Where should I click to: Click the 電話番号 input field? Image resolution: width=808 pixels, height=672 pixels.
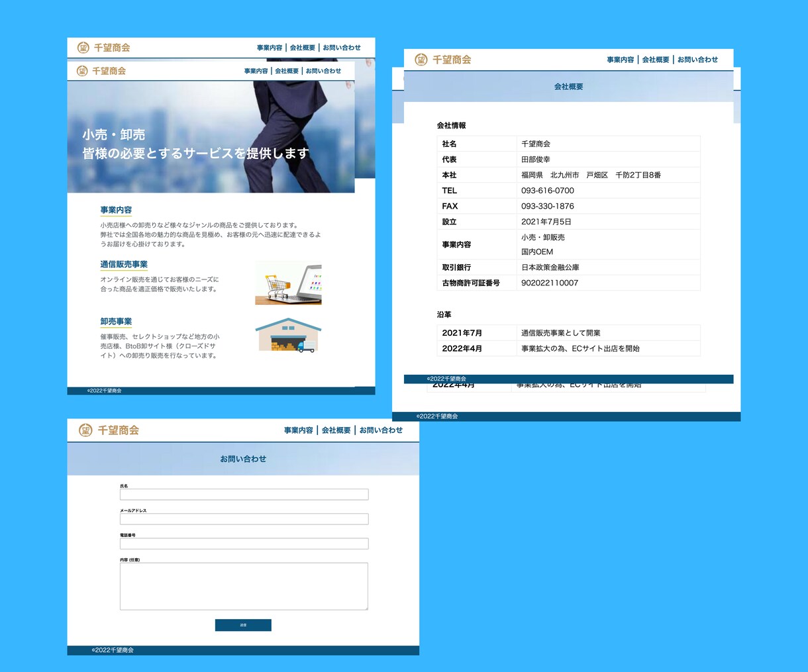tap(244, 544)
